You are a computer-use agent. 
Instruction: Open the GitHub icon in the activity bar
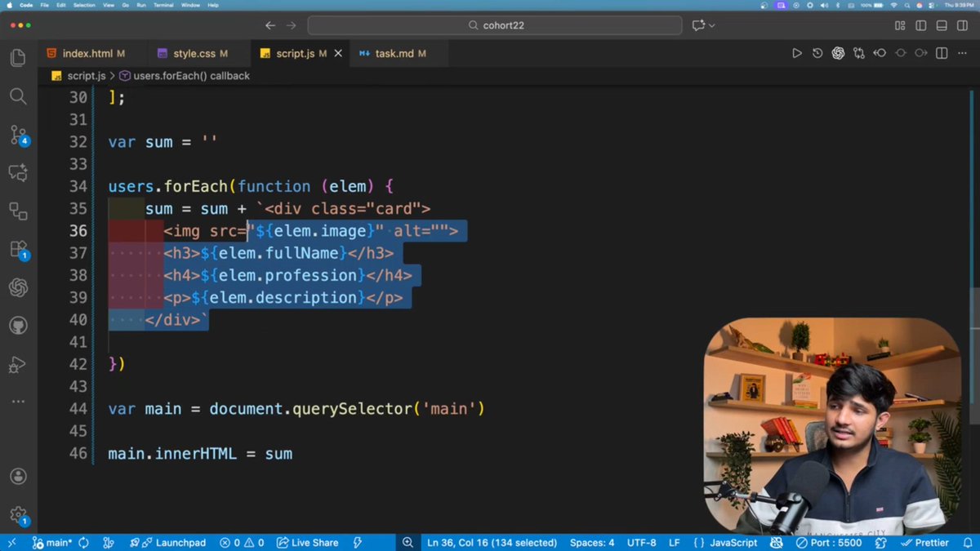(x=18, y=325)
